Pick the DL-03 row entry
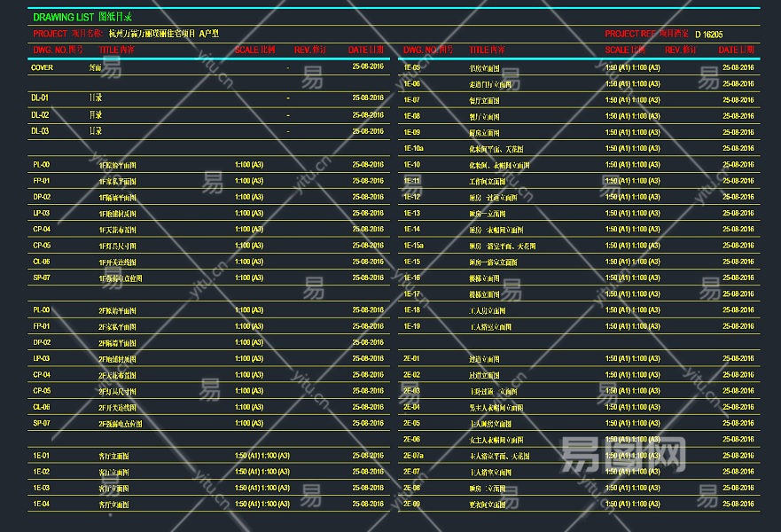This screenshot has height=532, width=781. [x=40, y=131]
